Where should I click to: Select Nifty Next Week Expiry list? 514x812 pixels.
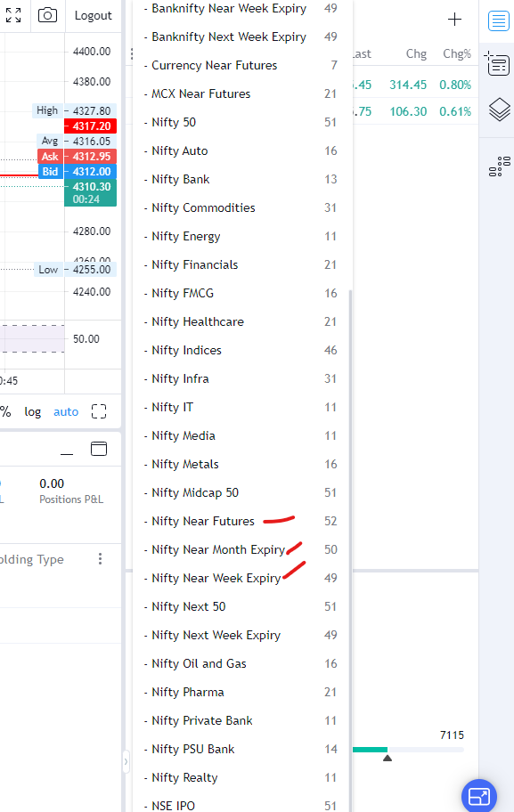coord(241,635)
